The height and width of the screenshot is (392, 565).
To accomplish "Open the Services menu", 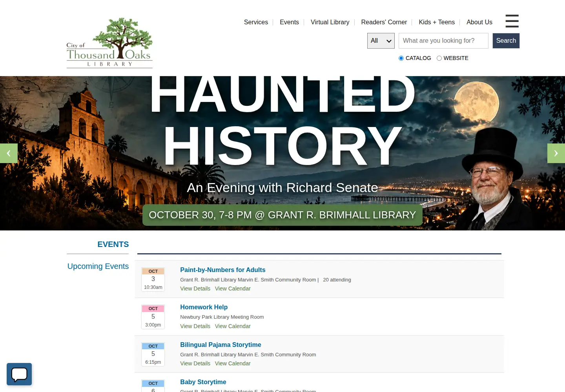I will click(256, 22).
